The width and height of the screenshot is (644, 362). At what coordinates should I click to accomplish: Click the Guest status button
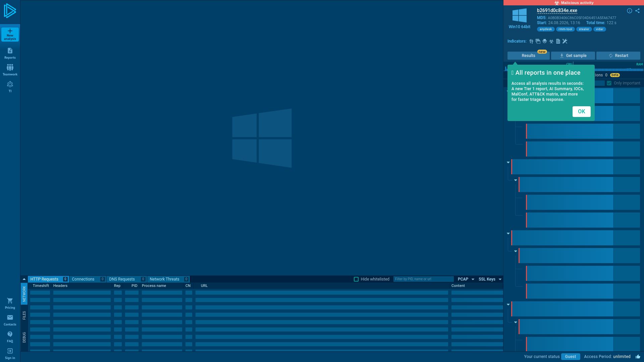[x=571, y=357]
